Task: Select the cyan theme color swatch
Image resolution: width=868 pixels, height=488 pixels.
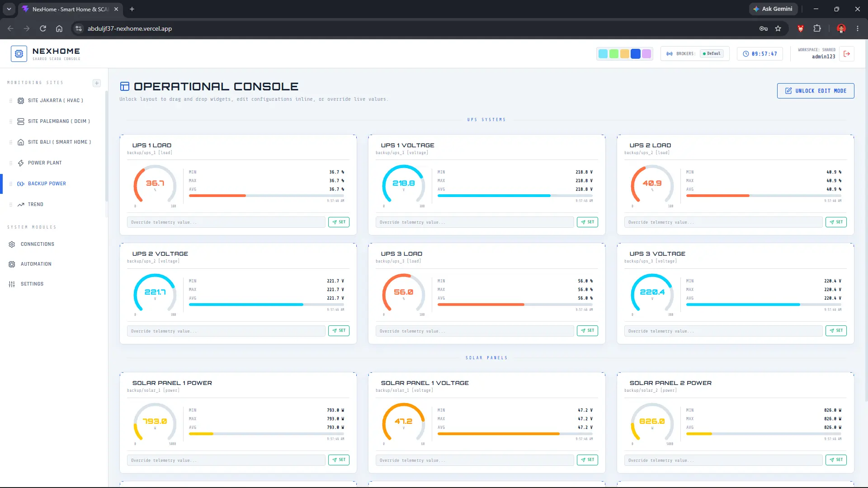Action: coord(603,54)
